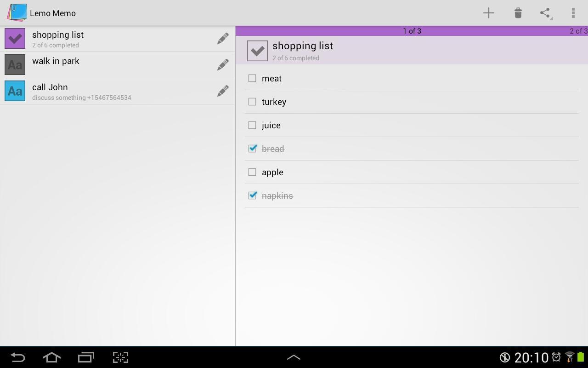Viewport: 588px width, 368px height.
Task: Edit the call John memo pencil
Action: (223, 91)
